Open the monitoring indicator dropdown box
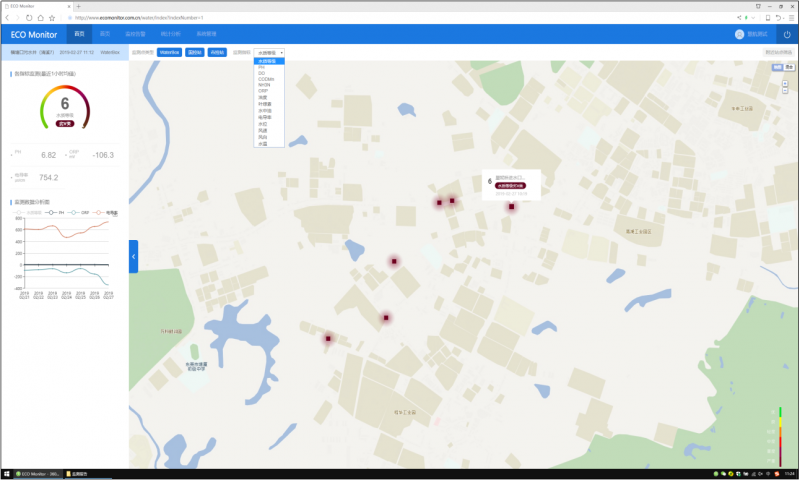Image resolution: width=800 pixels, height=480 pixels. pos(269,53)
